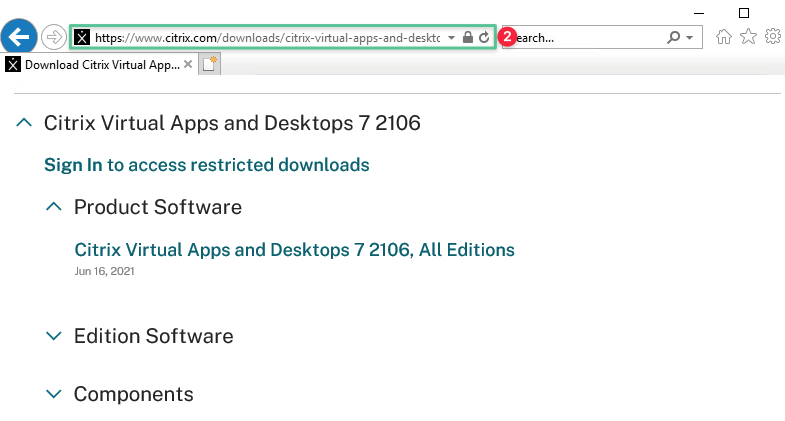Open Favorites star icon
This screenshot has height=421, width=785.
pos(748,37)
